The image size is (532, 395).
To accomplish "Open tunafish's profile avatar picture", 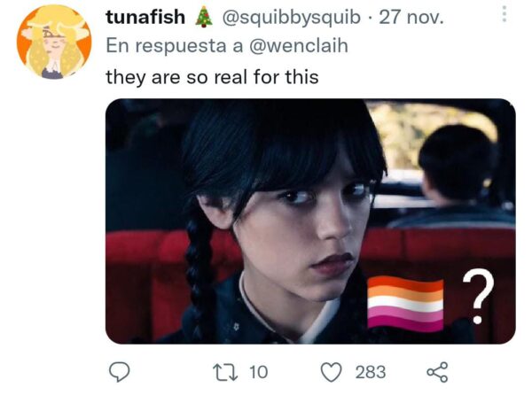I will click(54, 42).
